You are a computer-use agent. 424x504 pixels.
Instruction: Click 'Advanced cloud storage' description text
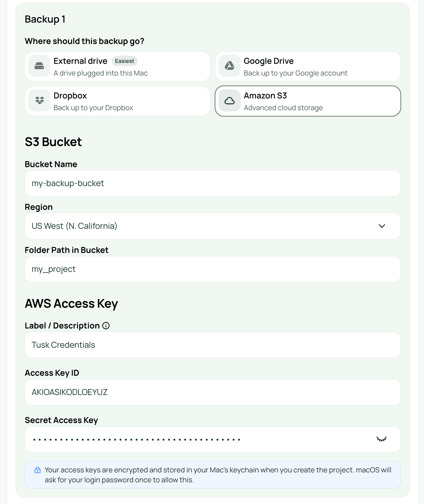(283, 108)
